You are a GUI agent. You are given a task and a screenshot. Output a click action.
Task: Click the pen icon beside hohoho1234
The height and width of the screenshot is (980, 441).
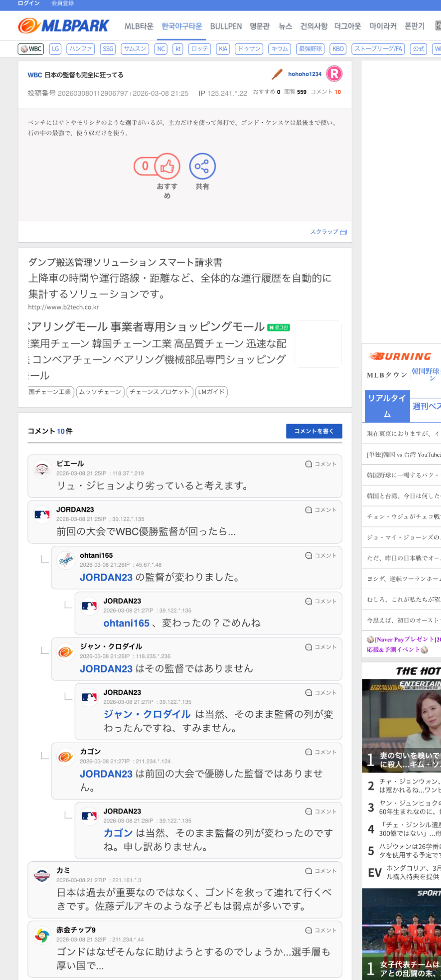click(277, 74)
